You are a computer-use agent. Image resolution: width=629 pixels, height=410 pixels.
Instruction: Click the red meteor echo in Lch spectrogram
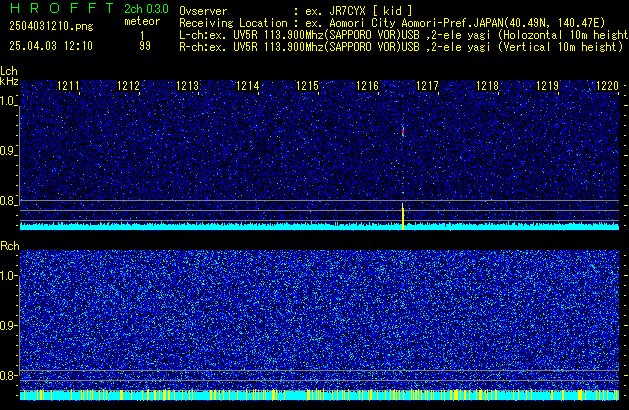pos(403,132)
